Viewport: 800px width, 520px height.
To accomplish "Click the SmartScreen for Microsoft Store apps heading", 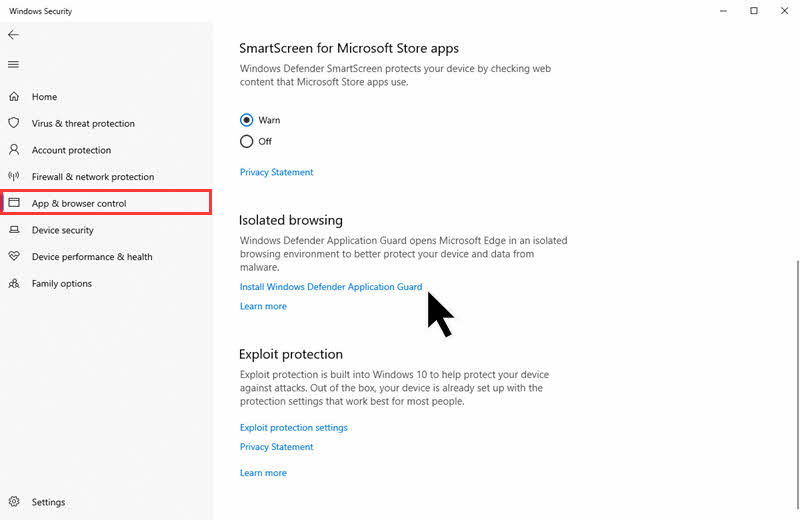I will click(349, 48).
